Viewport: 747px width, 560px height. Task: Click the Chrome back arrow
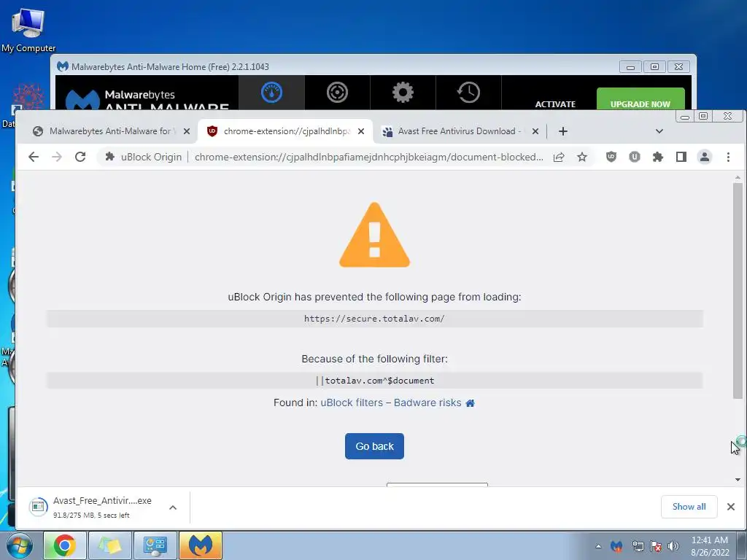[x=34, y=157]
